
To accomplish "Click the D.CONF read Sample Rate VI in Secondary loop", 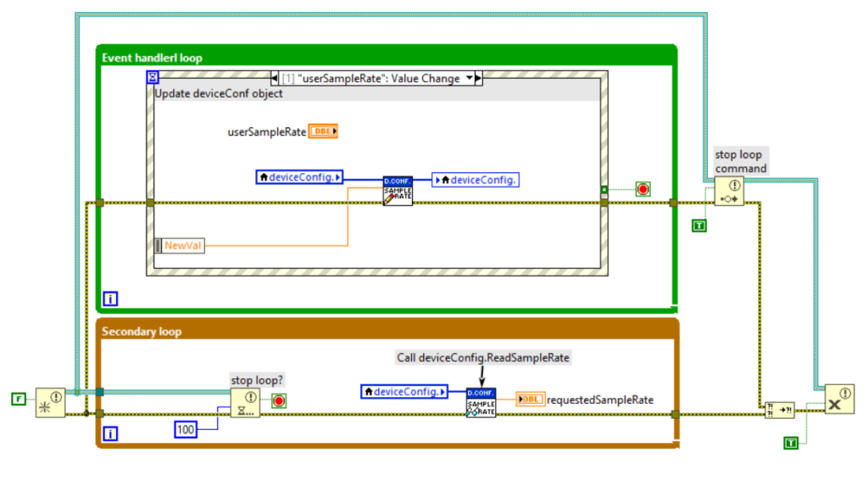I will (481, 403).
